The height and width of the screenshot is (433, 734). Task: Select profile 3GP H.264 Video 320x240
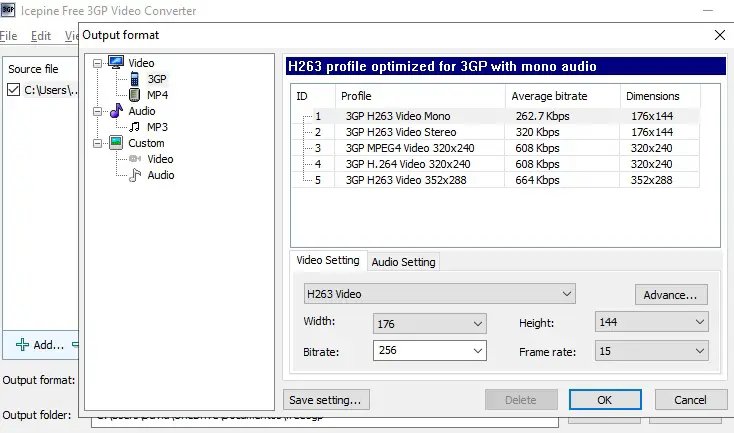pyautogui.click(x=408, y=164)
